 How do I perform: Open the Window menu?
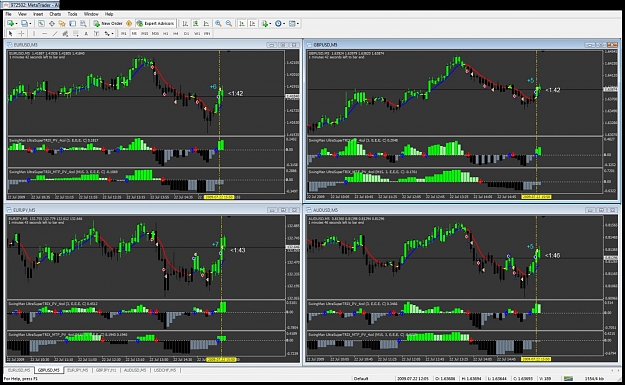pos(91,14)
